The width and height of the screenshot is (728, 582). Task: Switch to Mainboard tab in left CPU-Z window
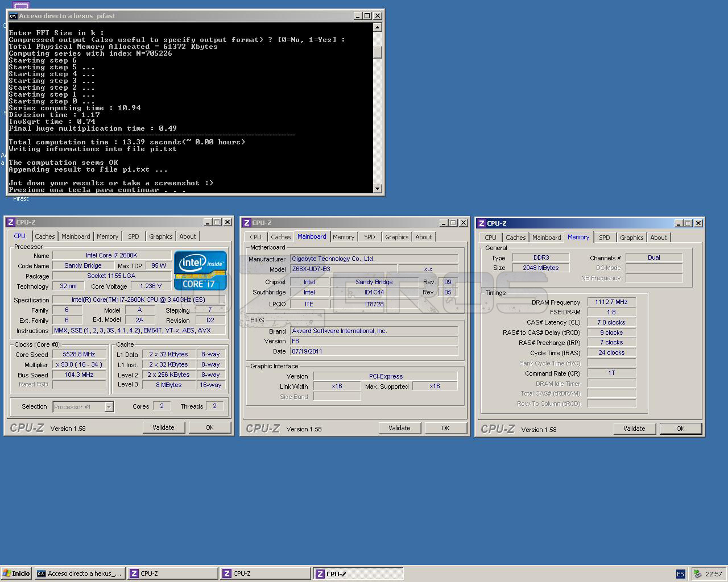[x=76, y=236]
